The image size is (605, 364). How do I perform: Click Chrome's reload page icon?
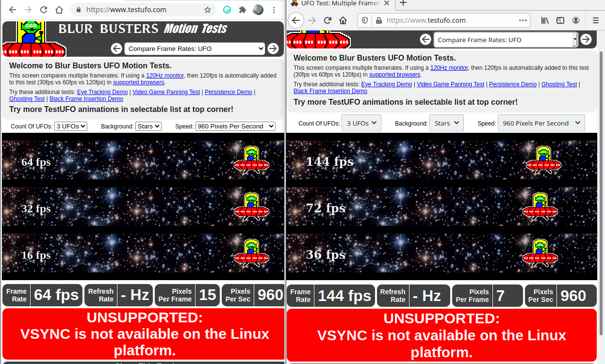44,10
